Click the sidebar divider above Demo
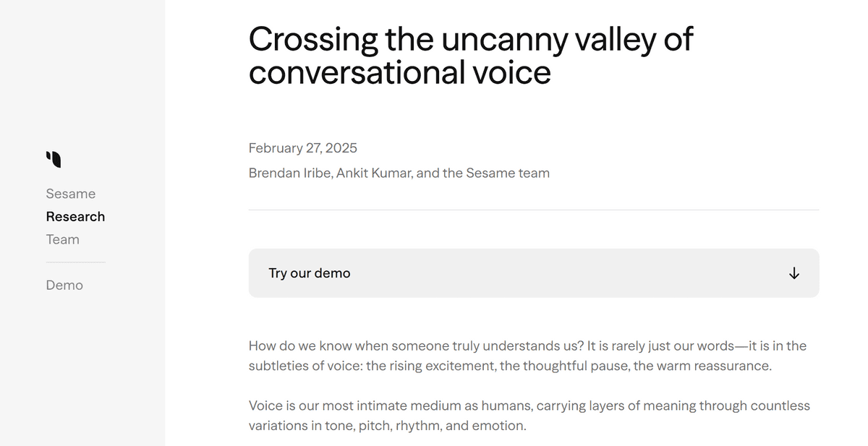This screenshot has height=446, width=868. [76, 262]
